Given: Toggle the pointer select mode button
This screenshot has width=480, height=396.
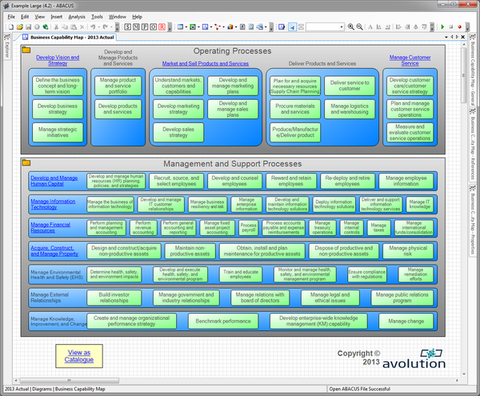Looking at the screenshot, I should pos(292,27).
